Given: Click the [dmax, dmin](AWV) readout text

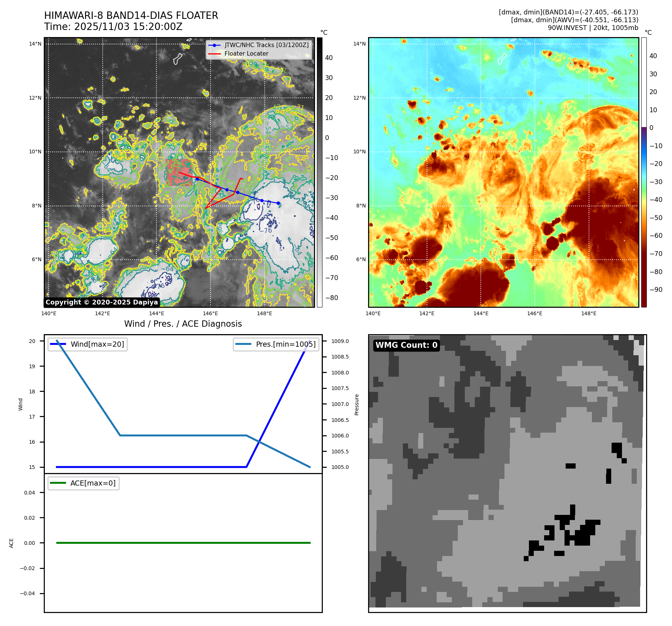Looking at the screenshot, I should coord(574,20).
